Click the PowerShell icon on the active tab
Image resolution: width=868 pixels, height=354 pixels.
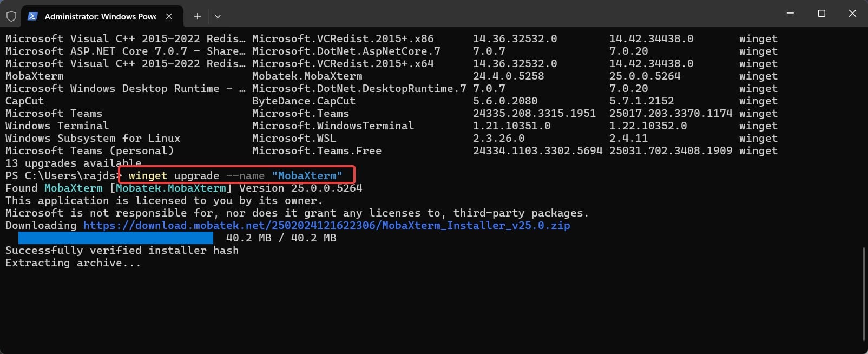(x=33, y=16)
